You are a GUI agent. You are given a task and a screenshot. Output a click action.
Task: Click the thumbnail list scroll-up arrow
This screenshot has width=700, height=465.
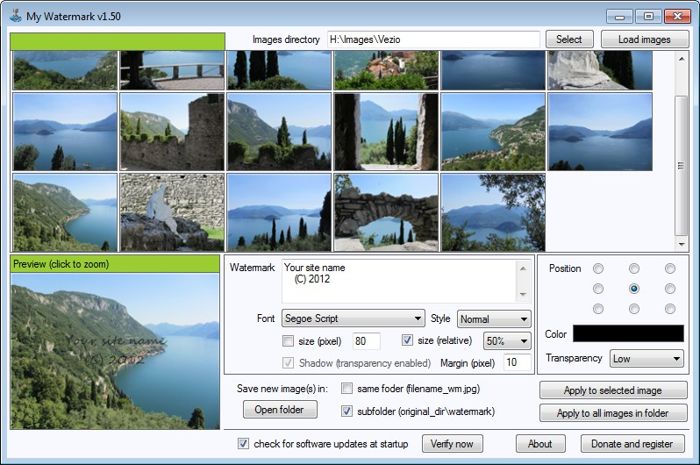coord(681,59)
